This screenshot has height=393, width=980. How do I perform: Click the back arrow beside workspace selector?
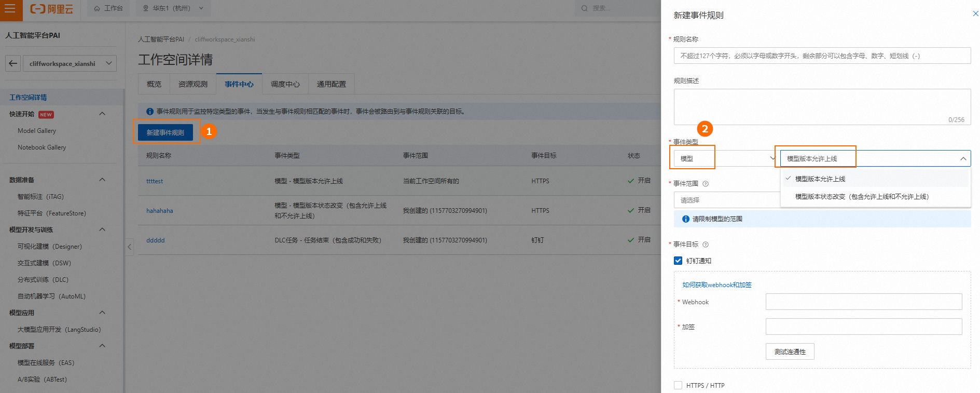(x=13, y=63)
